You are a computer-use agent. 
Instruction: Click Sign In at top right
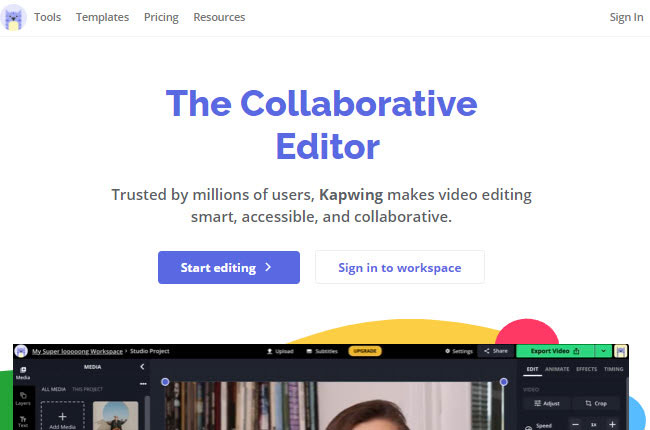pyautogui.click(x=626, y=17)
